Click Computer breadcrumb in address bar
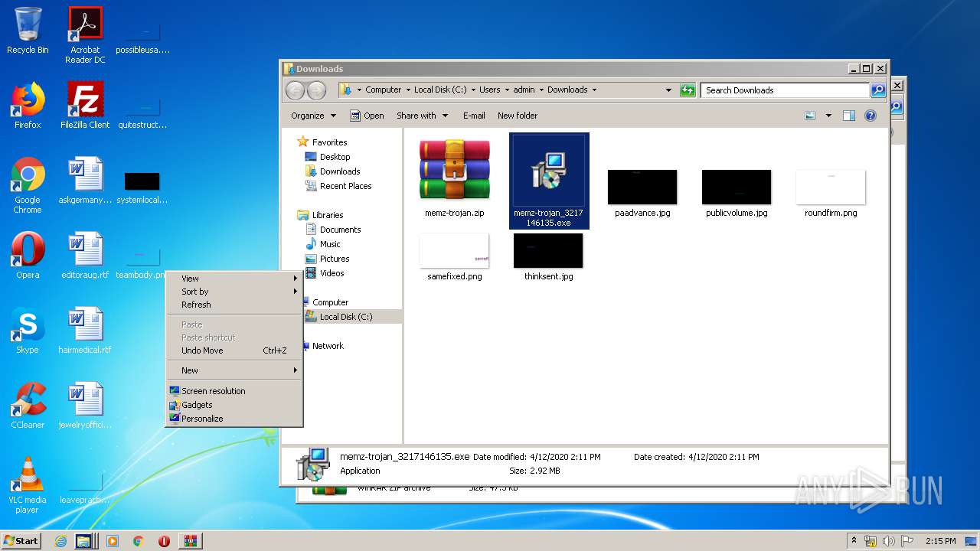The image size is (980, 551). [383, 90]
